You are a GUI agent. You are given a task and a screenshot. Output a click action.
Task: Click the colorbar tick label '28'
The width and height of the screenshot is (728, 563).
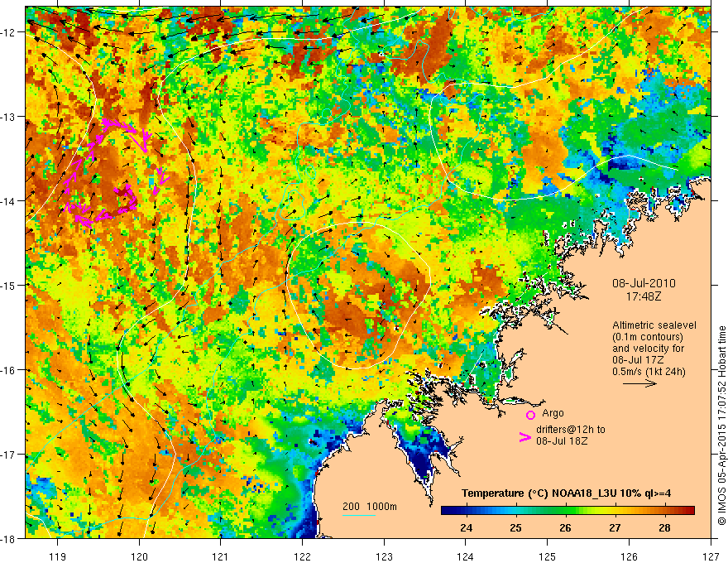(x=664, y=528)
